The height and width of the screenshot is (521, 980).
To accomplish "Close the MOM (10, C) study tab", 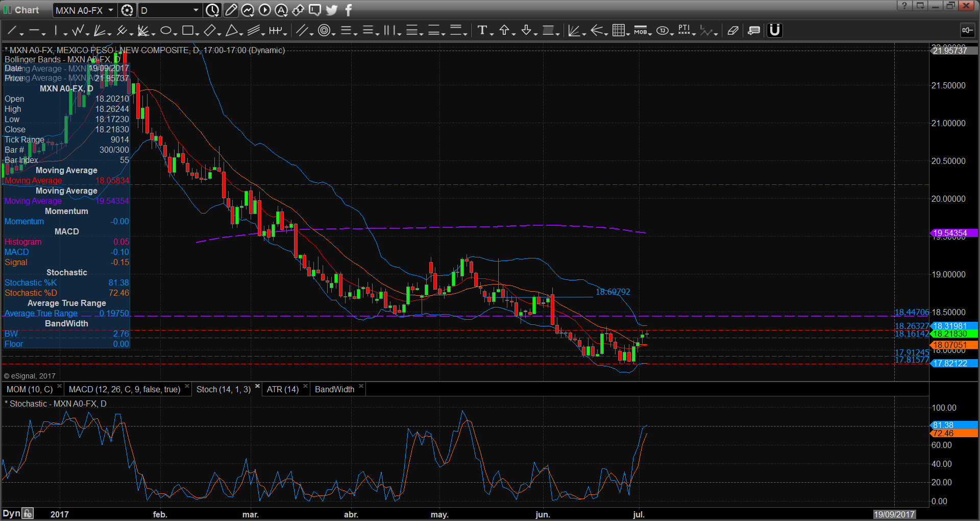I will point(60,386).
